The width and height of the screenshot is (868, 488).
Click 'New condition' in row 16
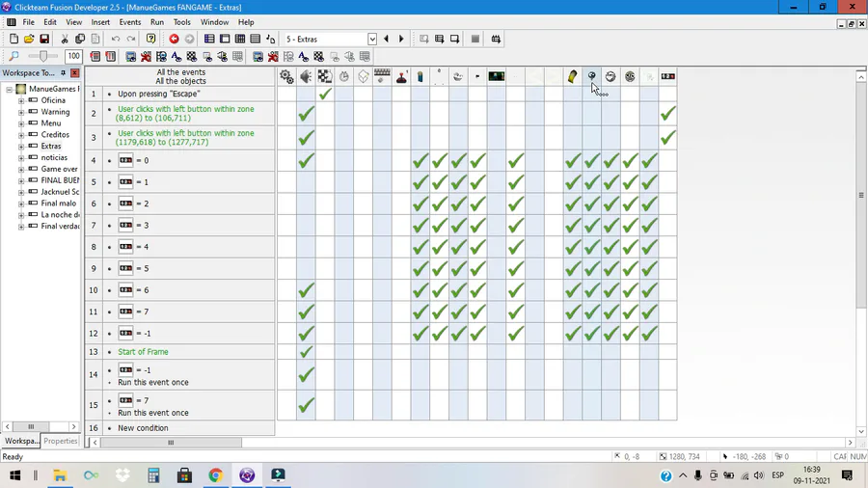[x=143, y=427]
